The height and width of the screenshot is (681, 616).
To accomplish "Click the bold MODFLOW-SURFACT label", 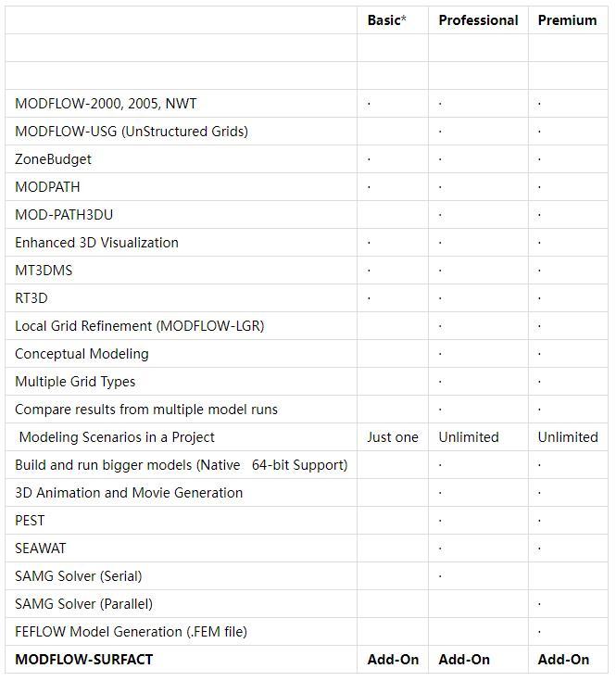I will pyautogui.click(x=83, y=660).
